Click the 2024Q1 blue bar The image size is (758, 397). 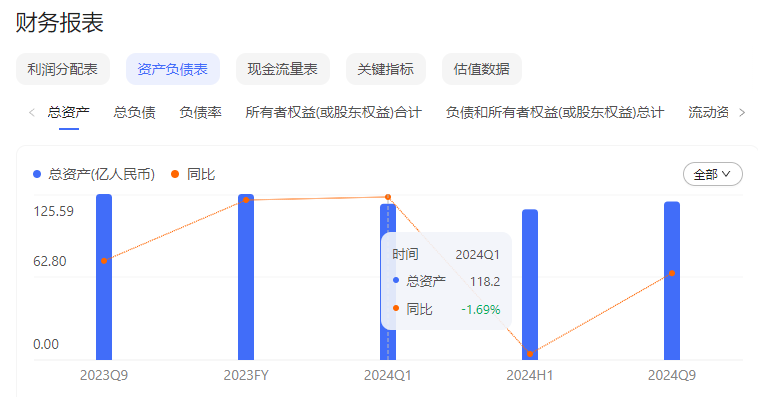pos(388,282)
